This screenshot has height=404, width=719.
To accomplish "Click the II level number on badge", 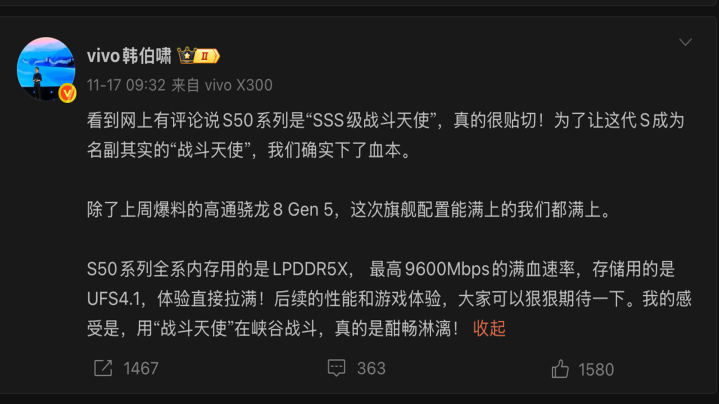I will coord(205,56).
